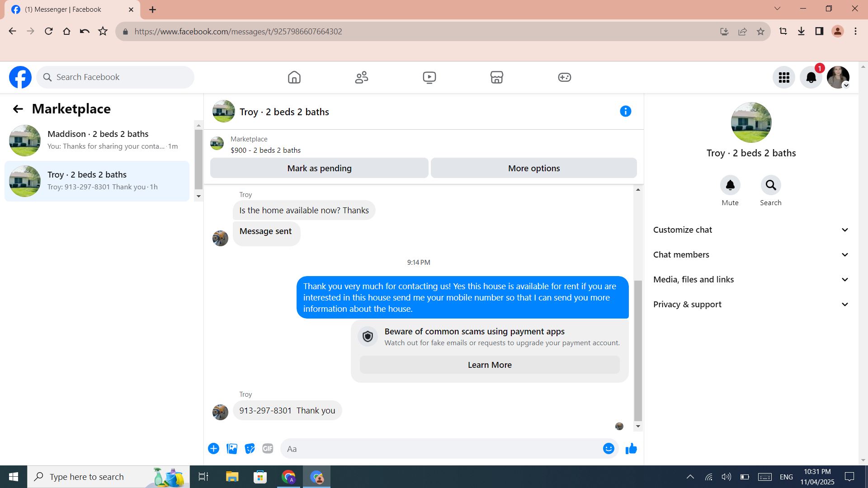Select Troy 2 beds 2 baths conversation

click(x=97, y=181)
